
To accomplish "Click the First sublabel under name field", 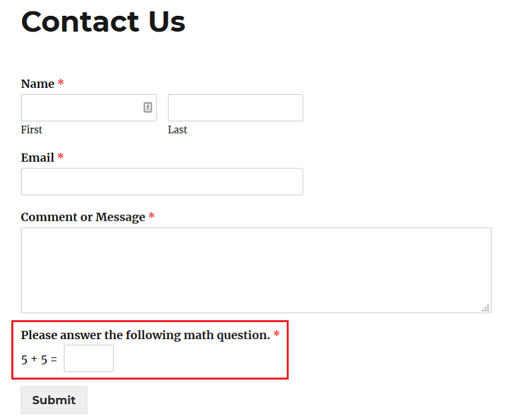I will tap(32, 130).
